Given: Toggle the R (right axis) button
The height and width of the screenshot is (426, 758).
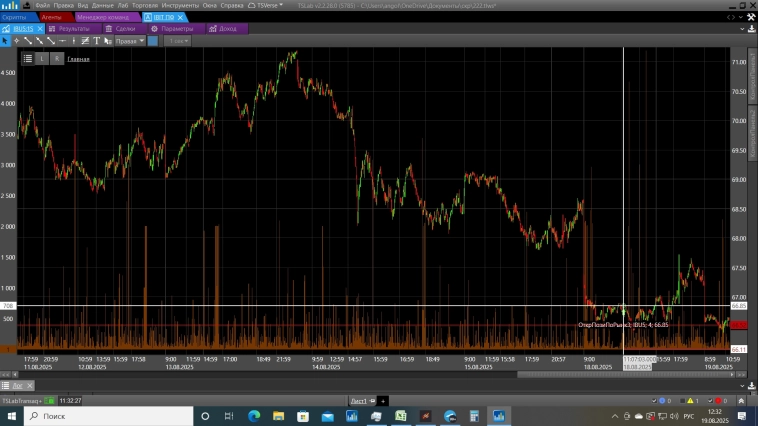Looking at the screenshot, I should click(x=57, y=58).
